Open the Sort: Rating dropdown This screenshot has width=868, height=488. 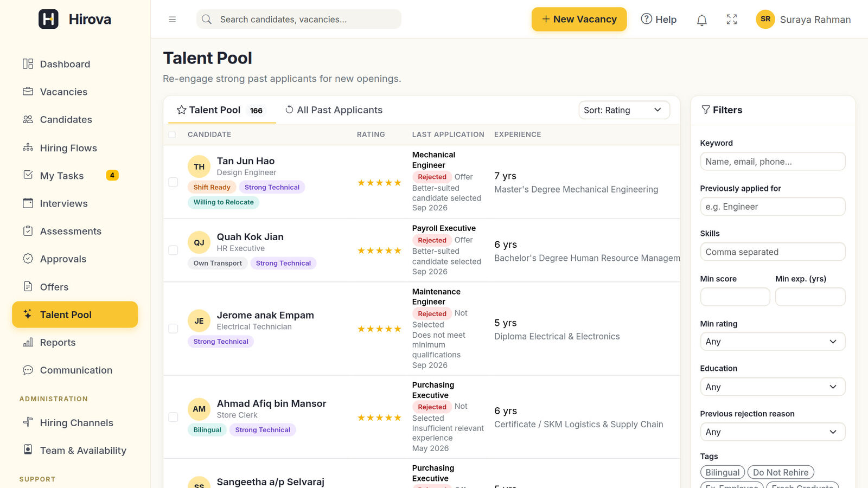(624, 110)
